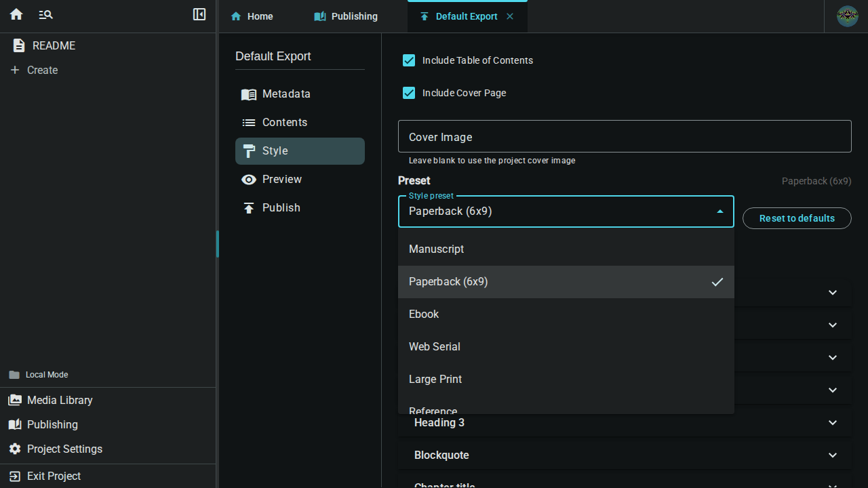Click the Media Library image icon

[15, 400]
